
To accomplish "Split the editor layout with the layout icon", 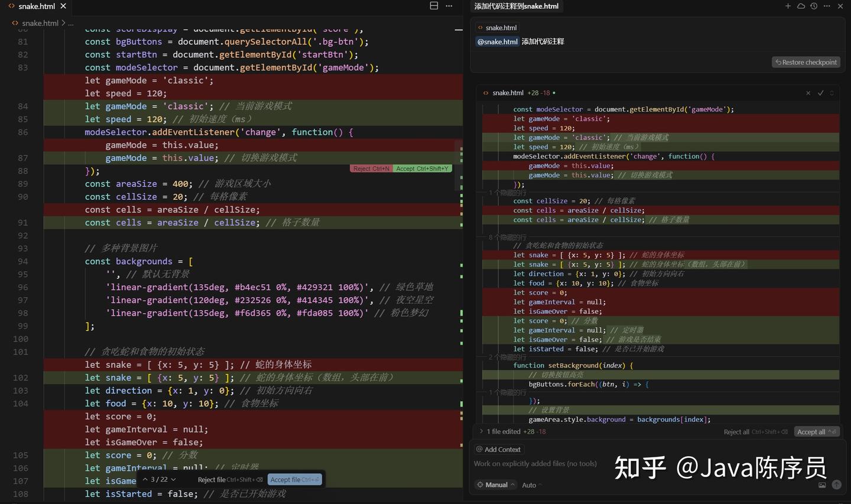I will point(434,6).
